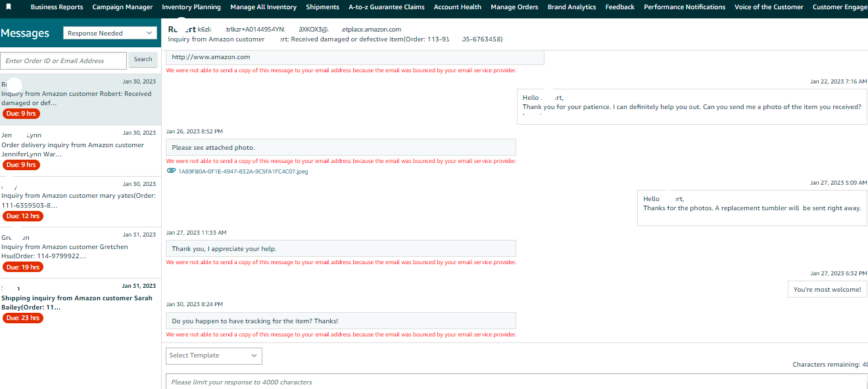
Task: Click the bookmark icon in the top navigation bar
Action: 9,7
